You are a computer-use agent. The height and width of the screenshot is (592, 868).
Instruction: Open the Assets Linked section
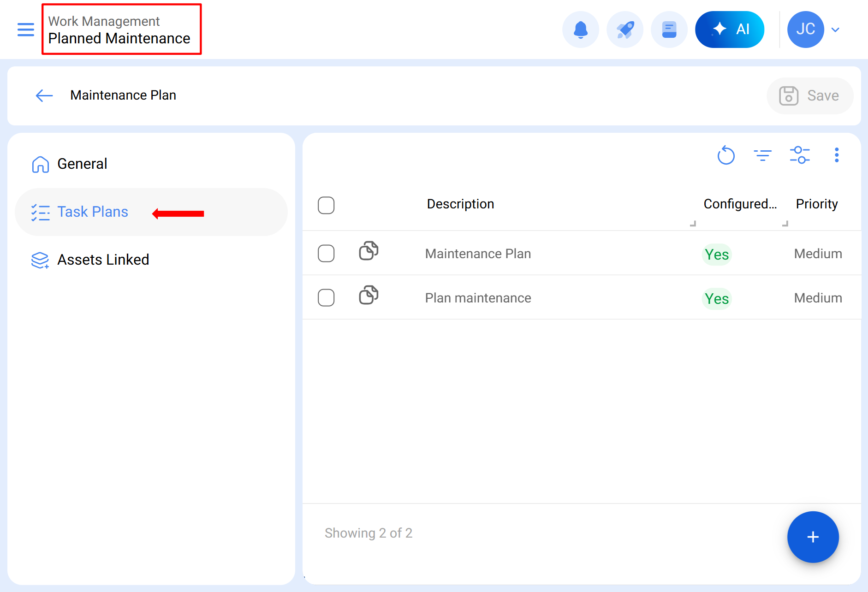point(103,260)
